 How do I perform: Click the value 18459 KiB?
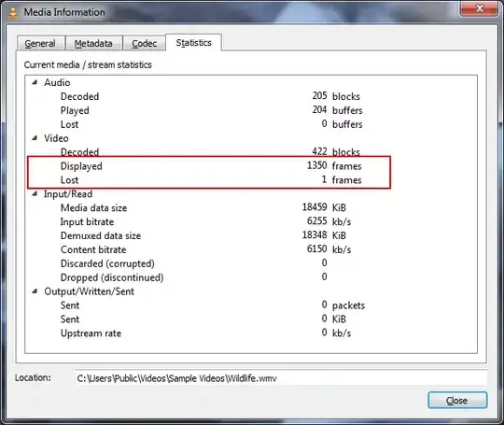[324, 207]
